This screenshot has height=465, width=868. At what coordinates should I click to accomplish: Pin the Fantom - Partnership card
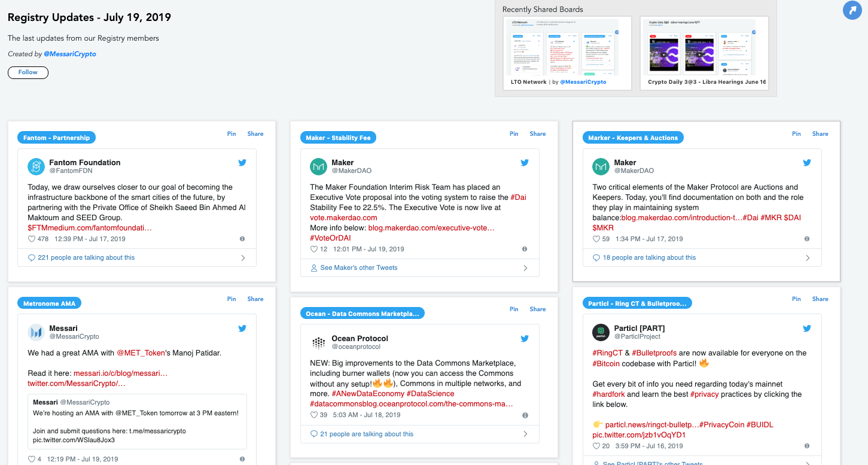point(232,134)
